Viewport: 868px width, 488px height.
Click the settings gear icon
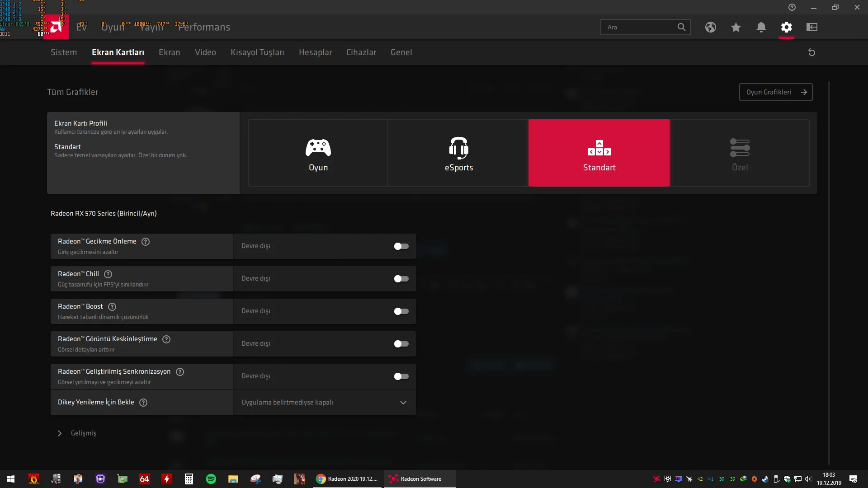[x=787, y=27]
